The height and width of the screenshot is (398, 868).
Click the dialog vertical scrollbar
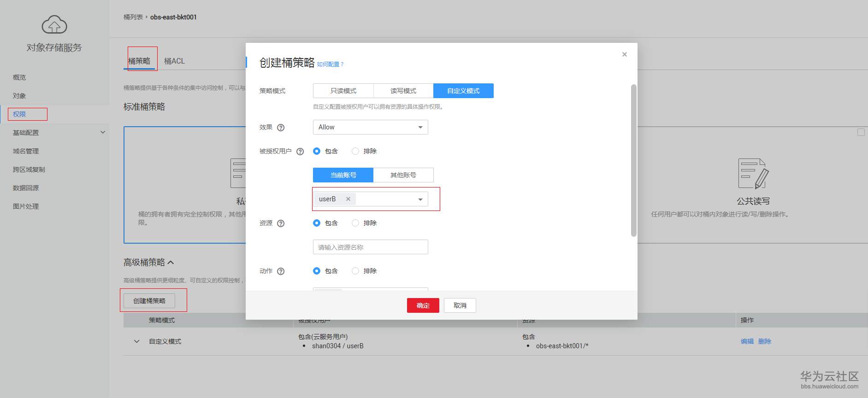(x=634, y=160)
